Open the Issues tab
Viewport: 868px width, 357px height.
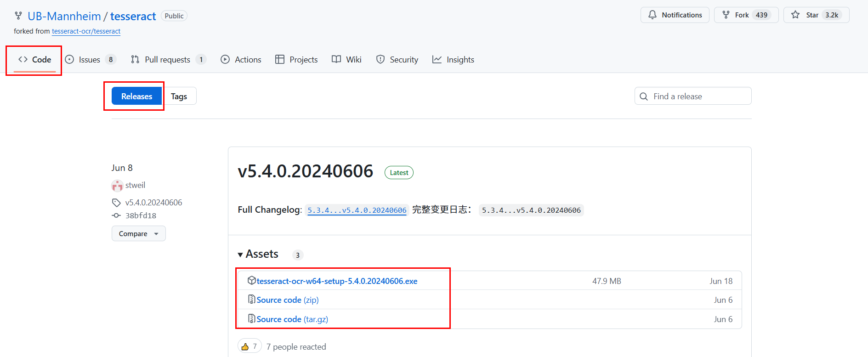click(91, 60)
